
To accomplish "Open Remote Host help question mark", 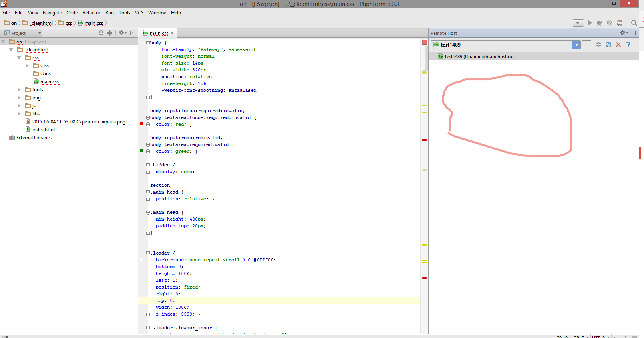I will pos(628,45).
